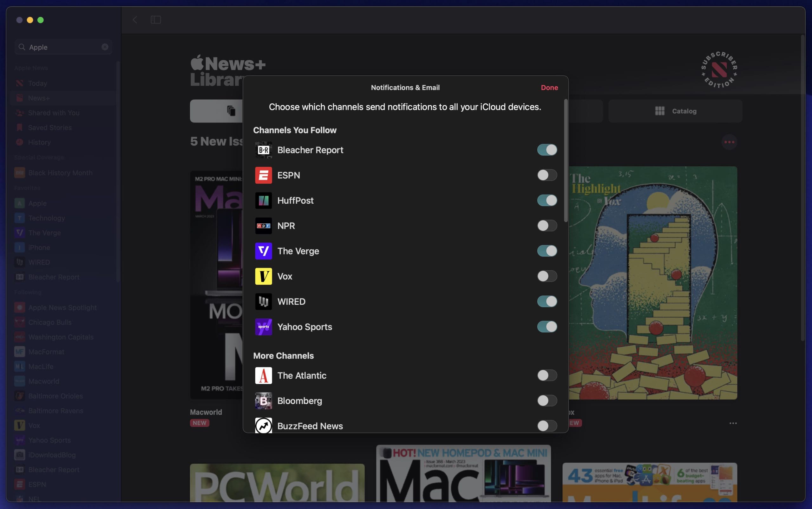Click The Verge logo in the notifications list
The height and width of the screenshot is (509, 812).
pos(263,251)
